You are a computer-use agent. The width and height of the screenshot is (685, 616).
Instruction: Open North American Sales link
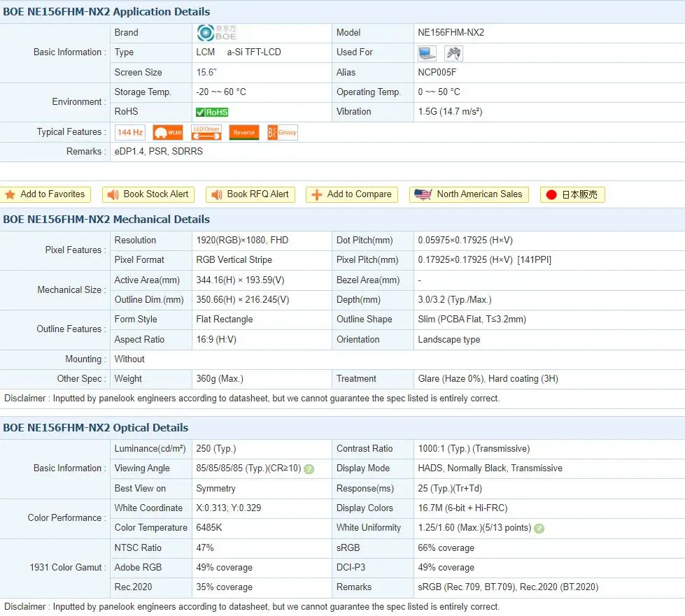(469, 194)
